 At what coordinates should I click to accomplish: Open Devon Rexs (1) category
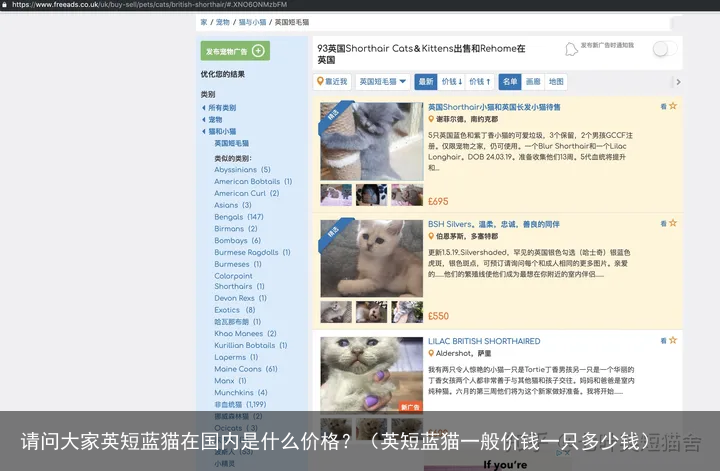click(240, 298)
